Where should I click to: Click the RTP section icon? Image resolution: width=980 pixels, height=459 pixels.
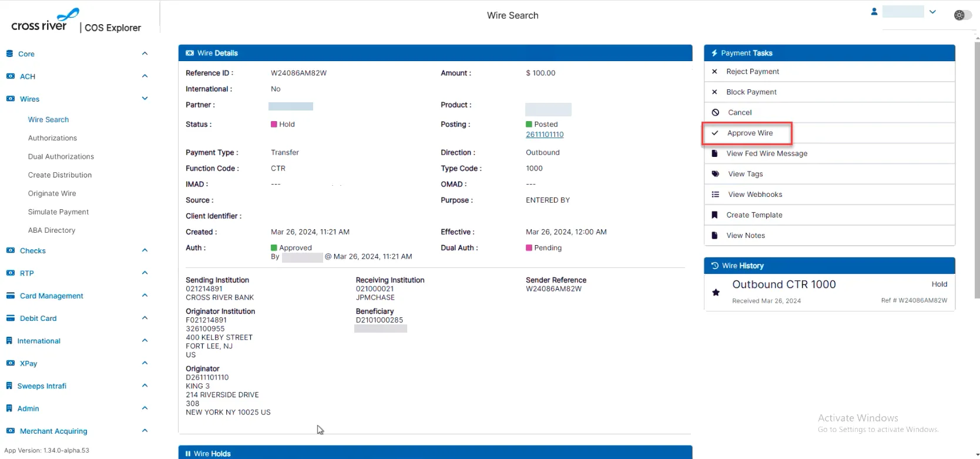[11, 273]
